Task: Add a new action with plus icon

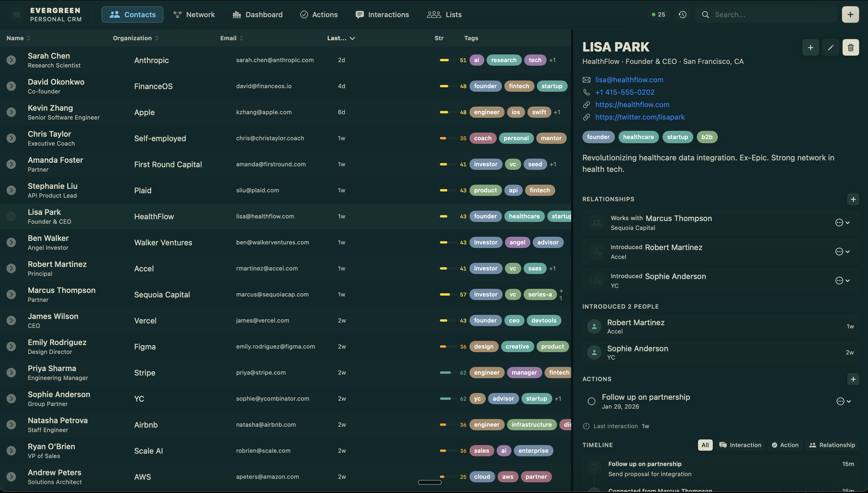Action: click(853, 379)
